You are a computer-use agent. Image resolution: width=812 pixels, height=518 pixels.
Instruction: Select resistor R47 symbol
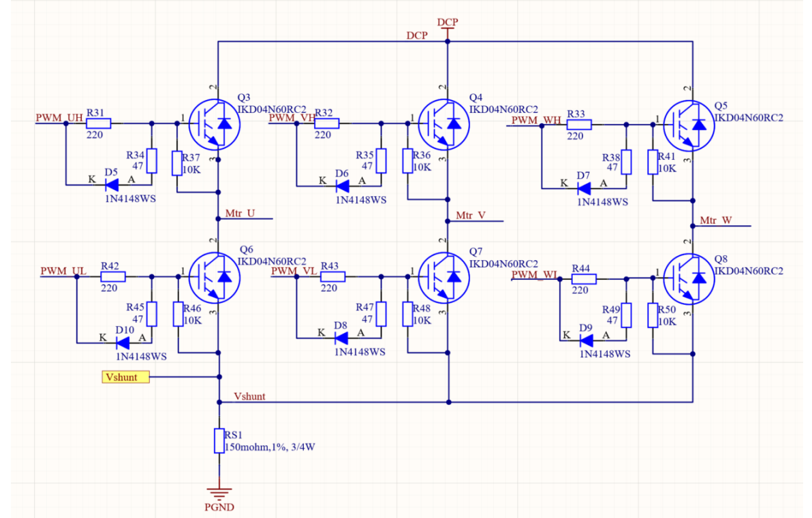381,314
